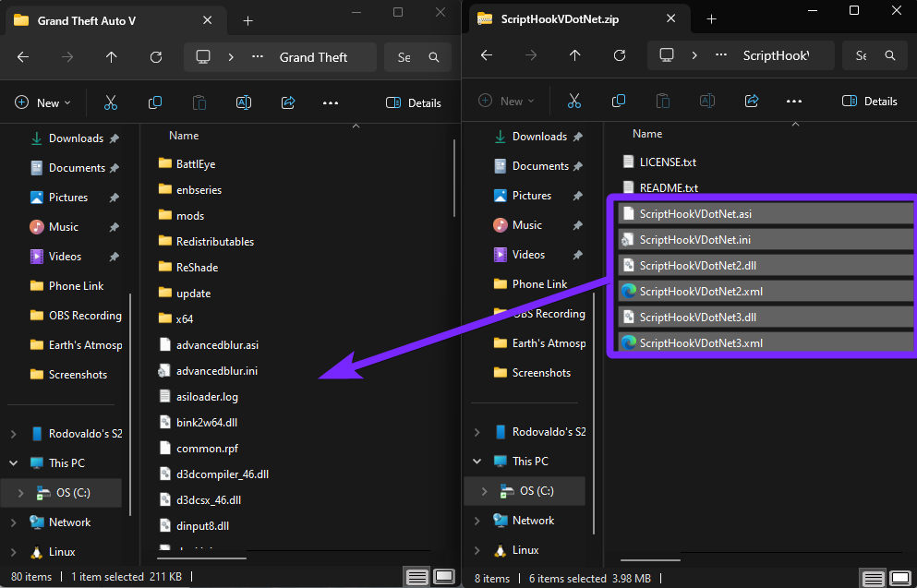This screenshot has height=588, width=917.
Task: Go up one level in Grand Theft Auto V window
Action: coord(111,56)
